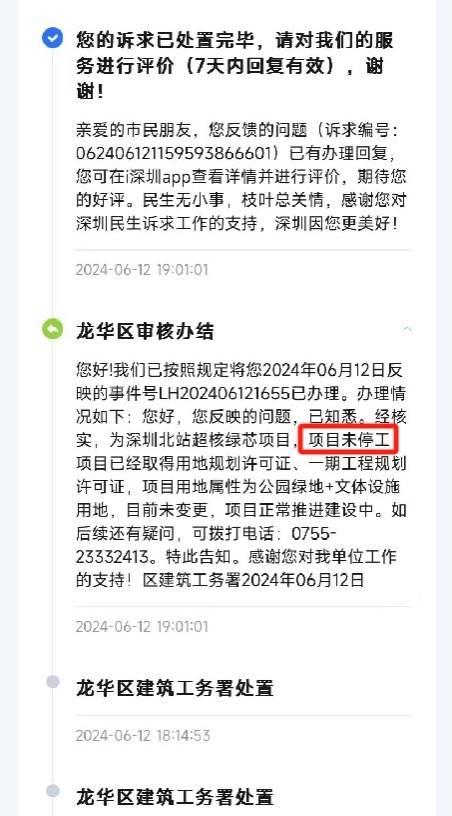The height and width of the screenshot is (816, 452).
Task: Open the 龙华区审核办结 heading
Action: (x=145, y=331)
